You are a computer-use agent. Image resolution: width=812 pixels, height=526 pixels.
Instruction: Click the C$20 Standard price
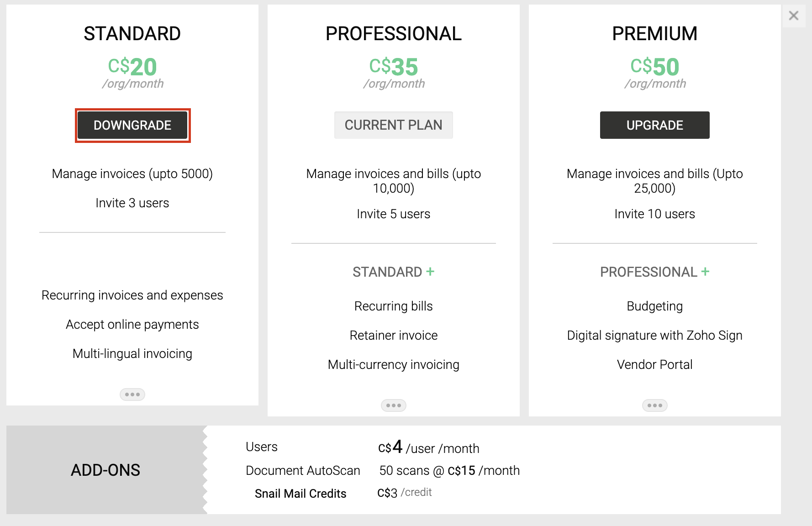click(x=132, y=67)
